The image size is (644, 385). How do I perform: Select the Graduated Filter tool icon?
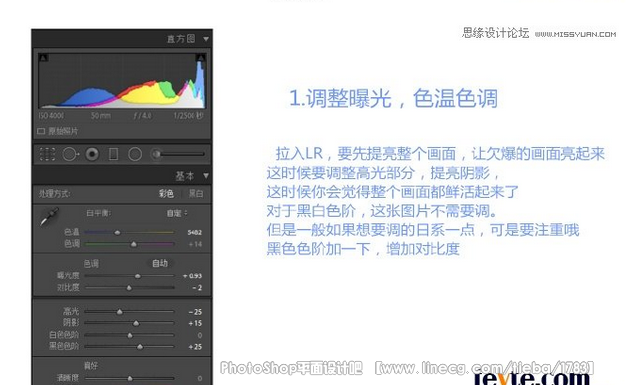[x=113, y=154]
